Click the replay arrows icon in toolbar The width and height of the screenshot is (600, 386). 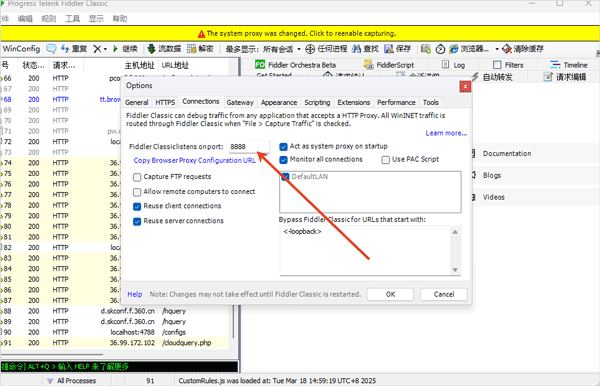(65, 49)
